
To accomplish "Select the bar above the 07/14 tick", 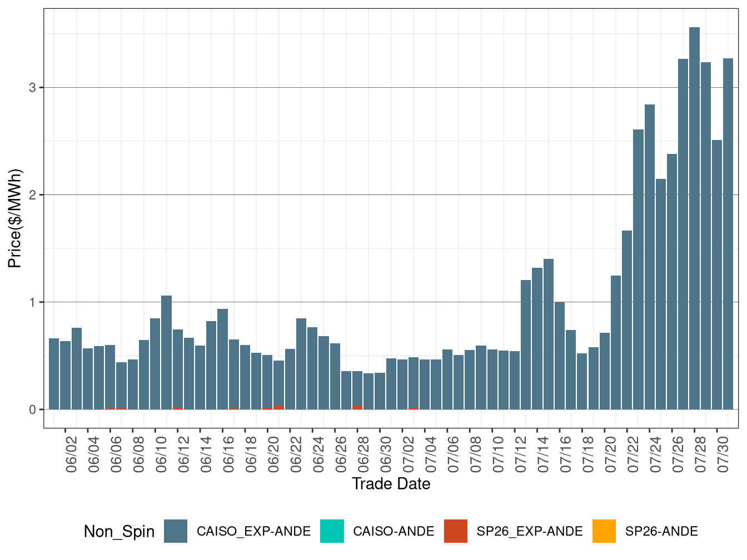I will tap(537, 338).
